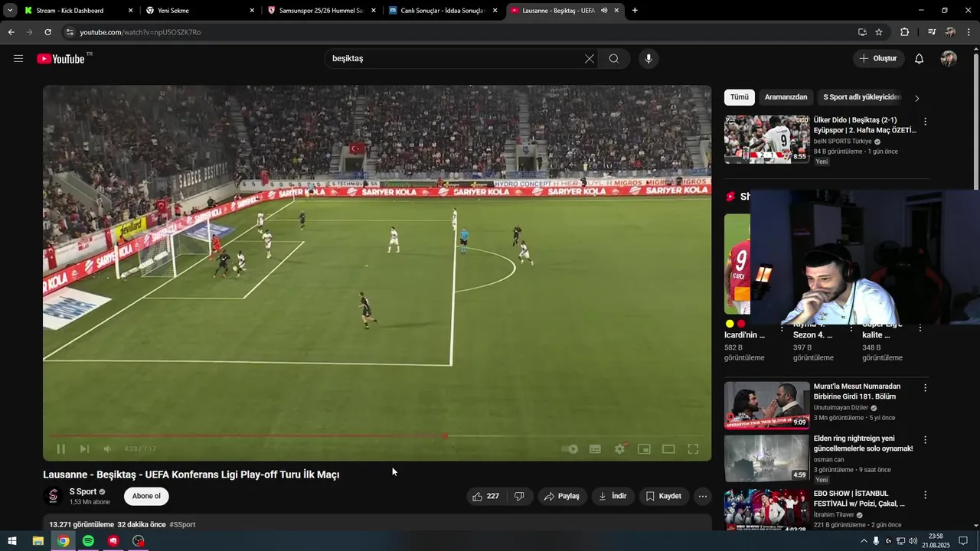Open EBO SHOW video thumbnail
980x551 pixels.
[x=766, y=510]
